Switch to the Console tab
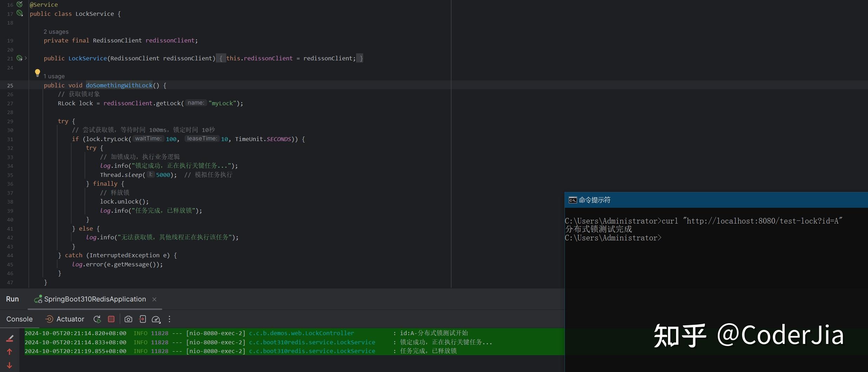This screenshot has height=372, width=868. [19, 319]
